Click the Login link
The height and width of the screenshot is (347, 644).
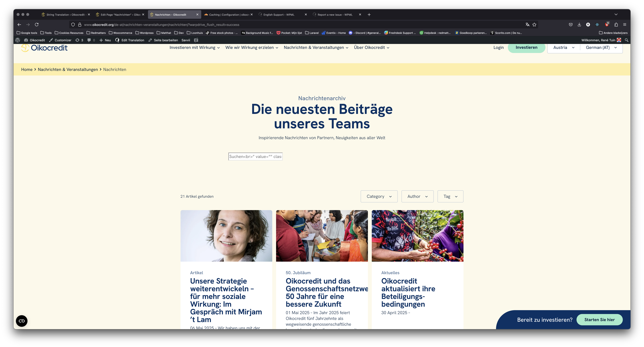click(x=499, y=47)
